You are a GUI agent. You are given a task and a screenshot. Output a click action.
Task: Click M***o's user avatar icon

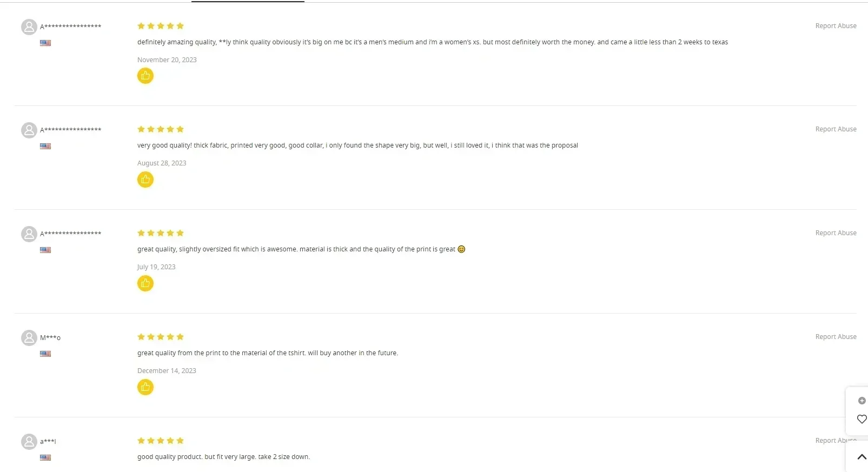pyautogui.click(x=29, y=338)
